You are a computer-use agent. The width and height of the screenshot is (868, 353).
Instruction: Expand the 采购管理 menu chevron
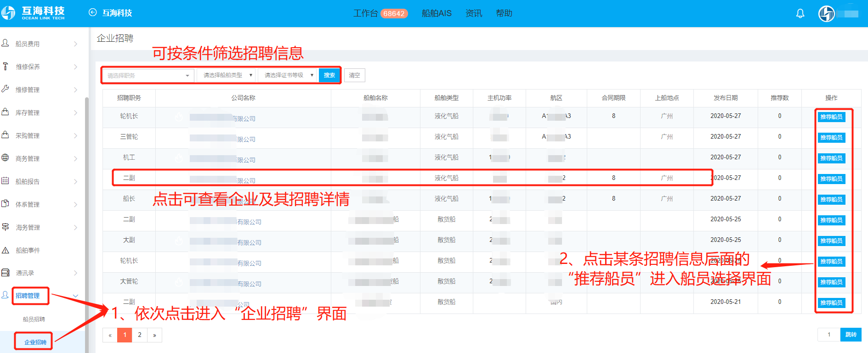(x=75, y=135)
